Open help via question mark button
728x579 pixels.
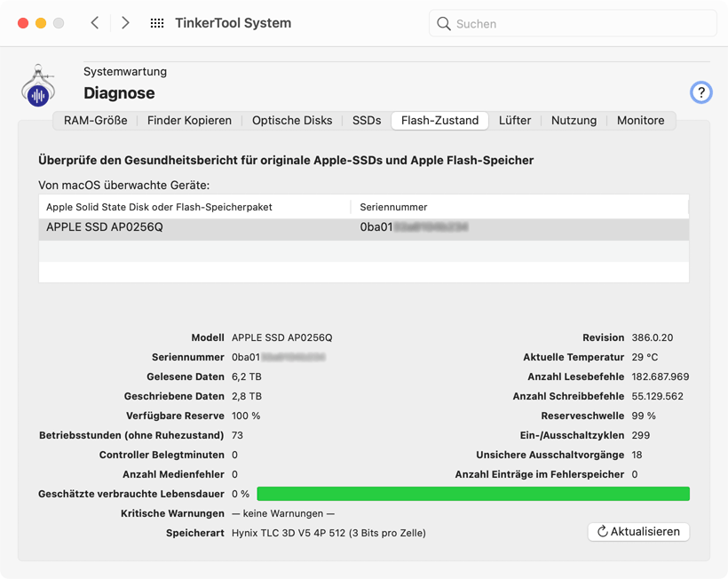click(700, 92)
